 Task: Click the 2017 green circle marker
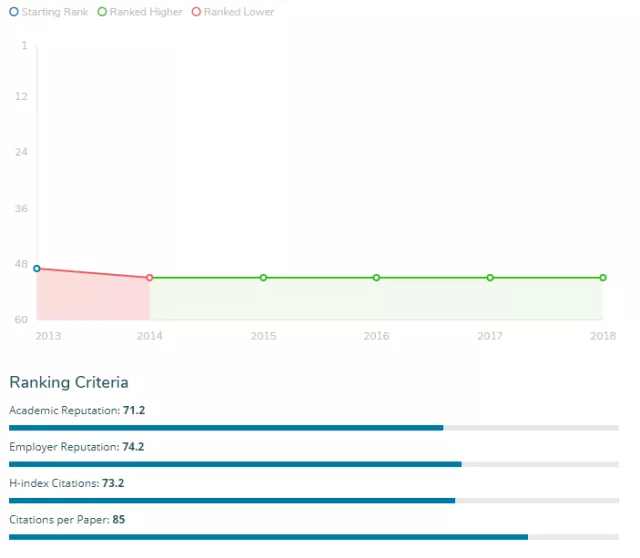pyautogui.click(x=490, y=277)
